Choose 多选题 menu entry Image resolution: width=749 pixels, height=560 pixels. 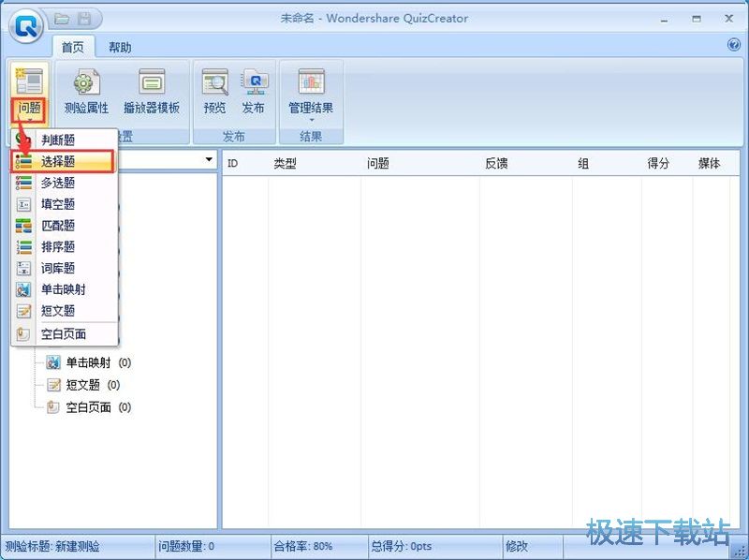(65, 183)
